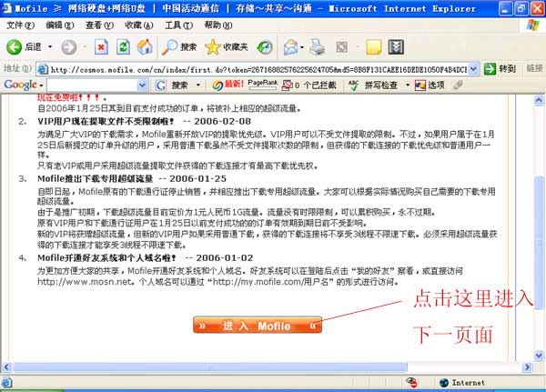
Task: Click the address bar URL field
Action: point(258,69)
